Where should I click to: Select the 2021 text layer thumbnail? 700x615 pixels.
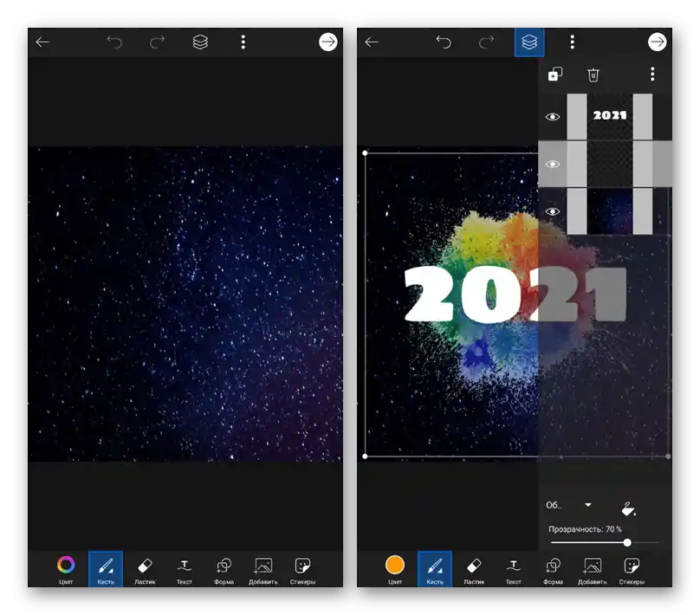pos(610,116)
